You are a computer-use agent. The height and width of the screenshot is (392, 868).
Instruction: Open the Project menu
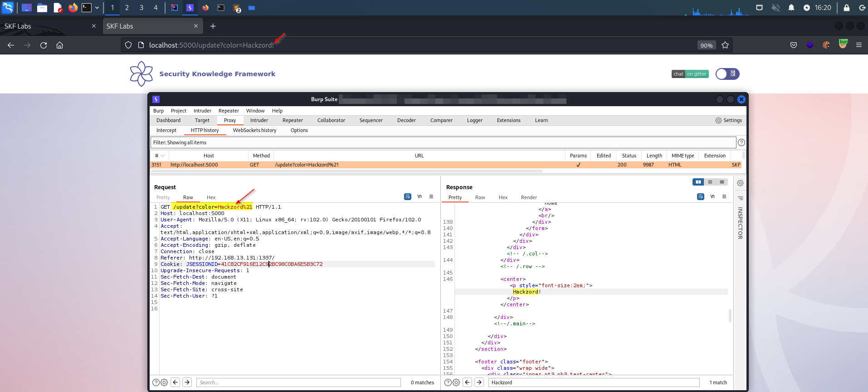179,111
